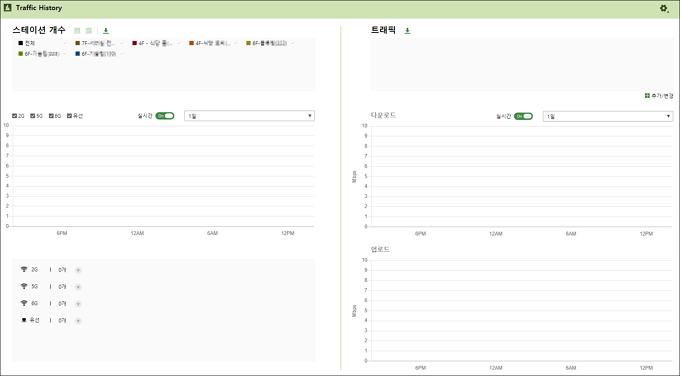Download the 트래픽 data
The width and height of the screenshot is (680, 376).
(407, 31)
